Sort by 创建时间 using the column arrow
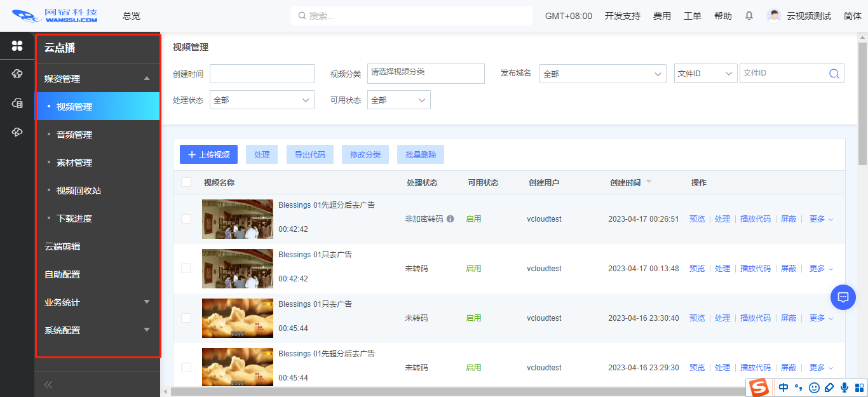The image size is (868, 397). point(649,182)
